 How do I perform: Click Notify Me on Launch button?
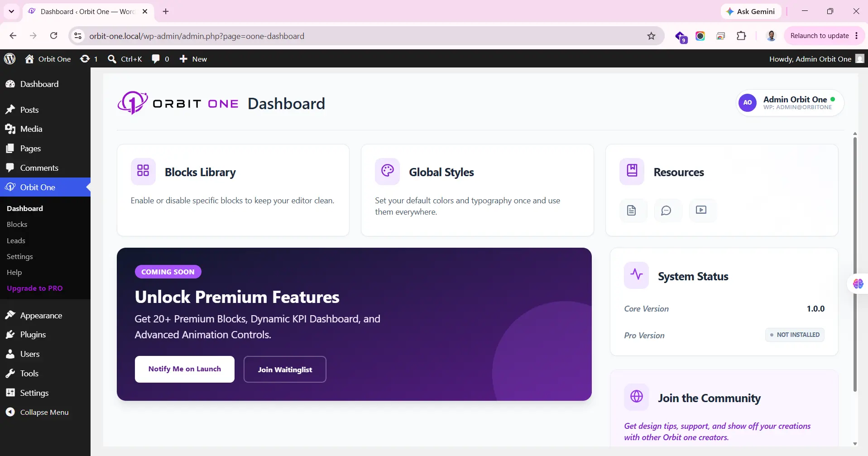(x=185, y=369)
